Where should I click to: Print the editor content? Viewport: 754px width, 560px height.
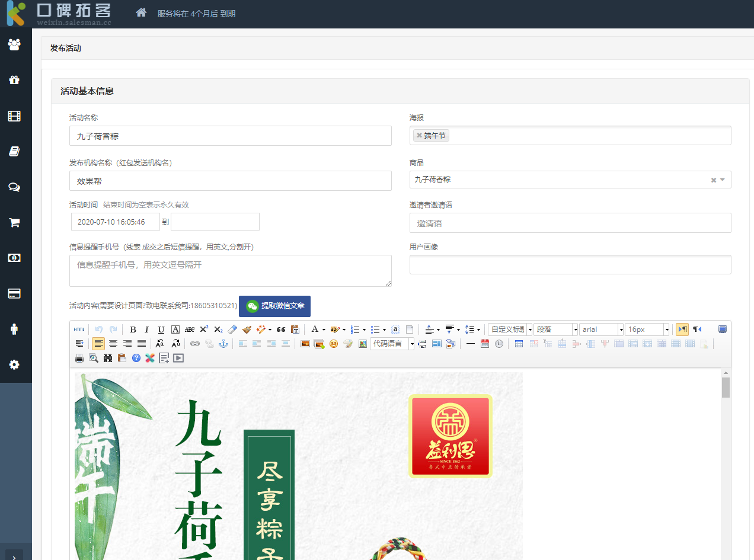79,358
